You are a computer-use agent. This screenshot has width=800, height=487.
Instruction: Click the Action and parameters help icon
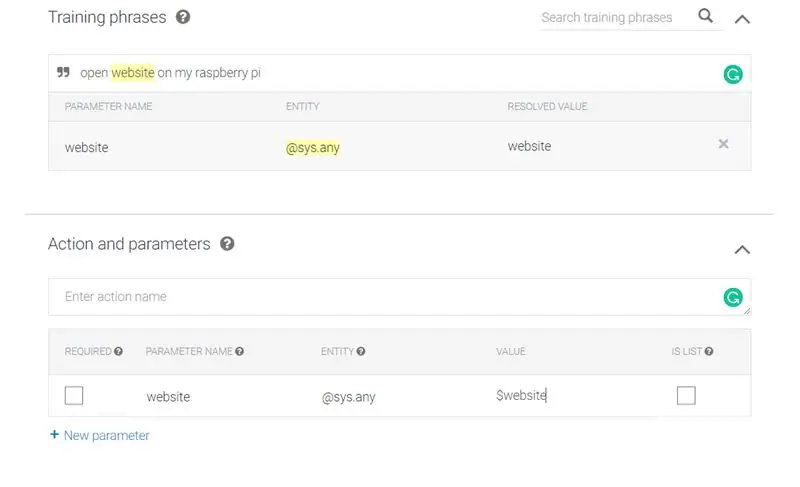pos(227,244)
